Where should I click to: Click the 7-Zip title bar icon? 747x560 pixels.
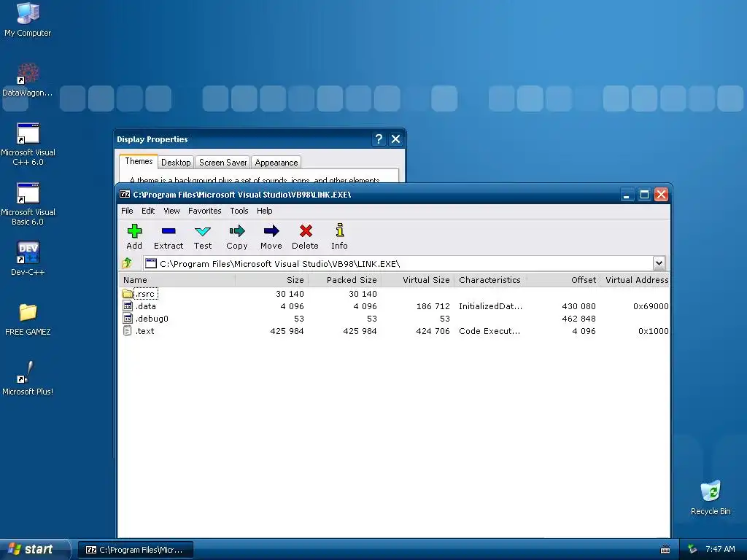pos(124,194)
